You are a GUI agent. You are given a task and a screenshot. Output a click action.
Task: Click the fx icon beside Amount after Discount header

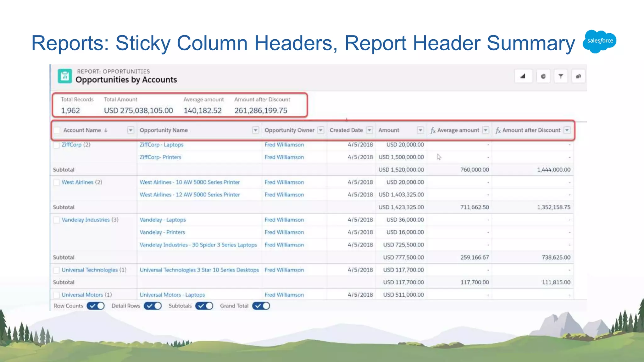pos(498,130)
